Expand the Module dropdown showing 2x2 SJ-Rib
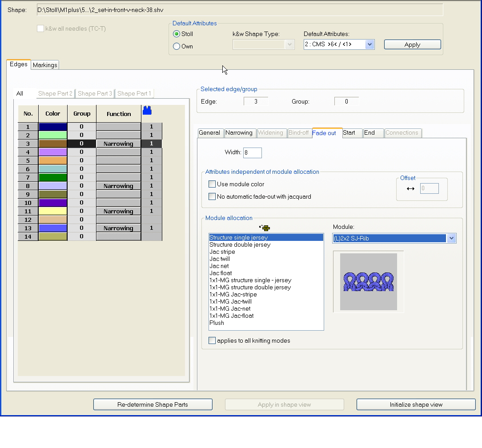The width and height of the screenshot is (482, 448). (x=452, y=238)
